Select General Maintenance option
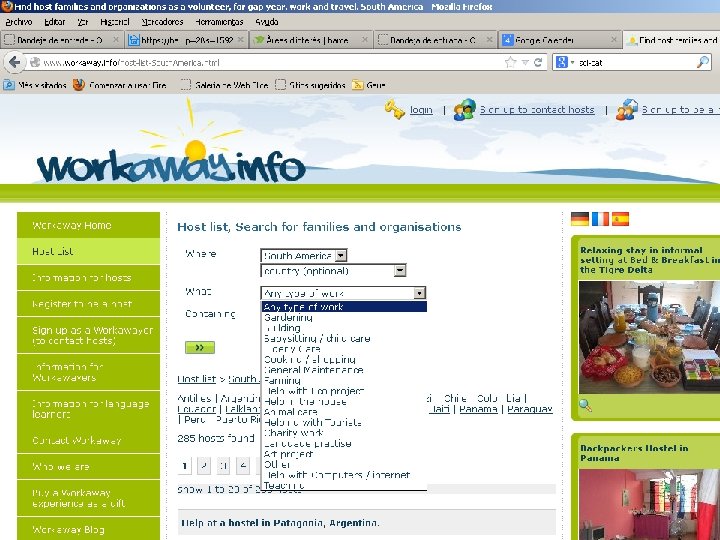720x540 pixels. point(314,370)
